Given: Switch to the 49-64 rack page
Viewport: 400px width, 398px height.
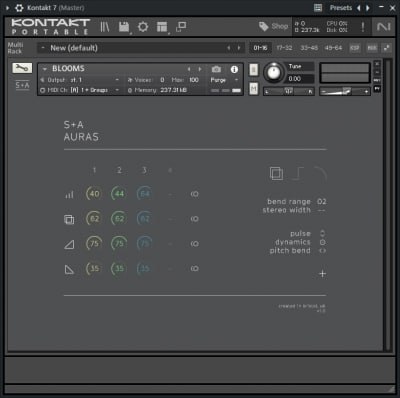Looking at the screenshot, I should [333, 48].
